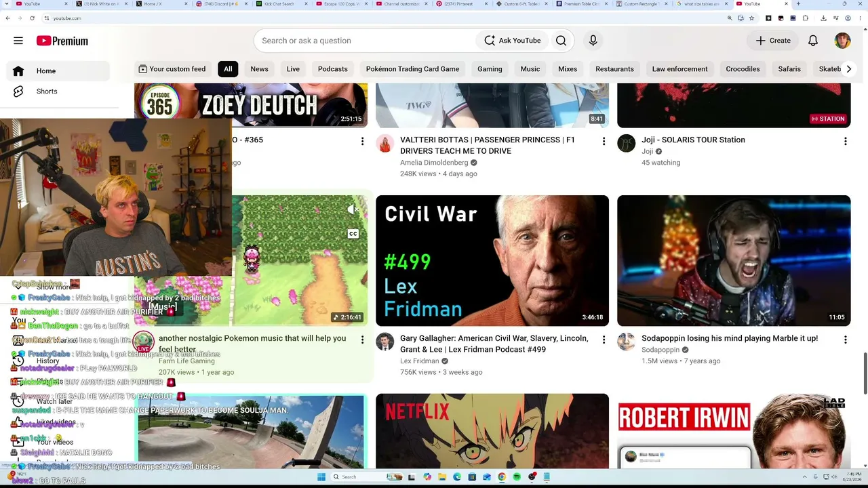868x488 pixels.
Task: Play the Netflix anime thumbnail
Action: 492,431
